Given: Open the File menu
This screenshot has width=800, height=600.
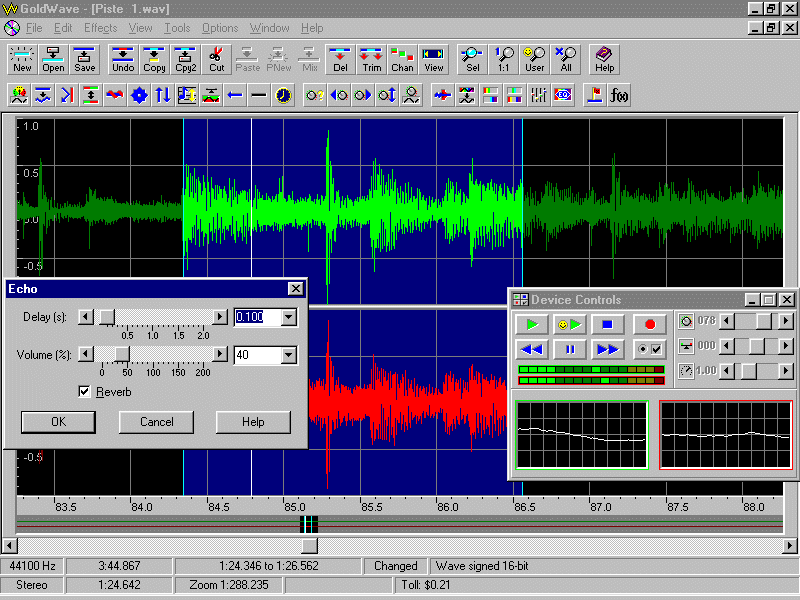Looking at the screenshot, I should click(34, 28).
